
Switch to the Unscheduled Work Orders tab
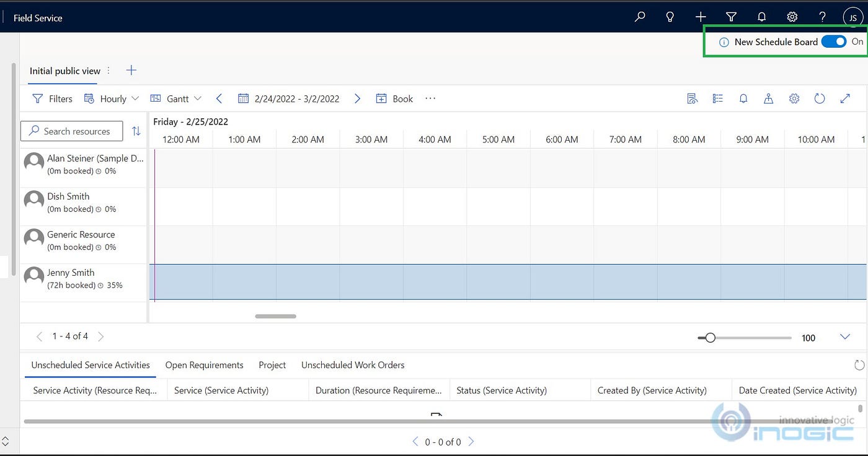point(353,365)
